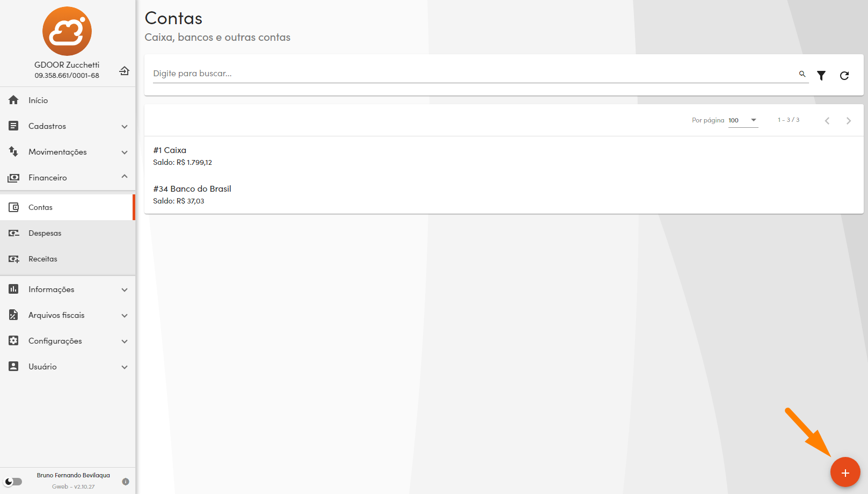Click the Usuário menu label
This screenshot has width=868, height=494.
click(42, 367)
